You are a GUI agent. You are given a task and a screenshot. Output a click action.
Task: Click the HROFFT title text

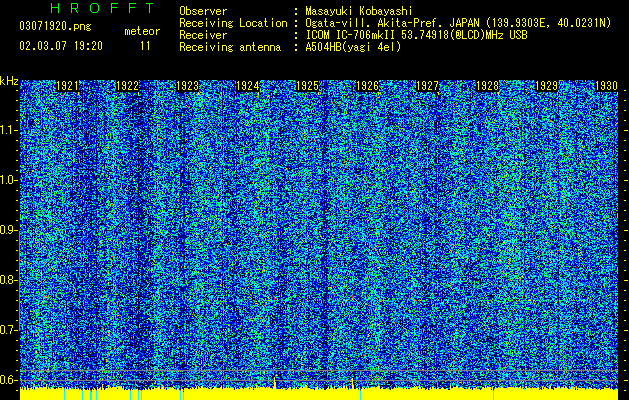pos(102,8)
